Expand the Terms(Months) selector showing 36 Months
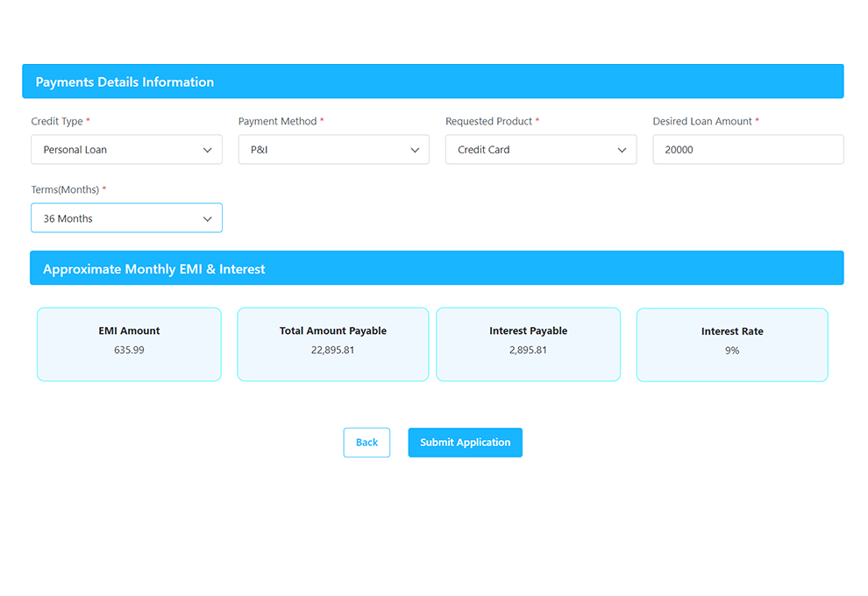Screen dimensions: 868x596 point(126,217)
